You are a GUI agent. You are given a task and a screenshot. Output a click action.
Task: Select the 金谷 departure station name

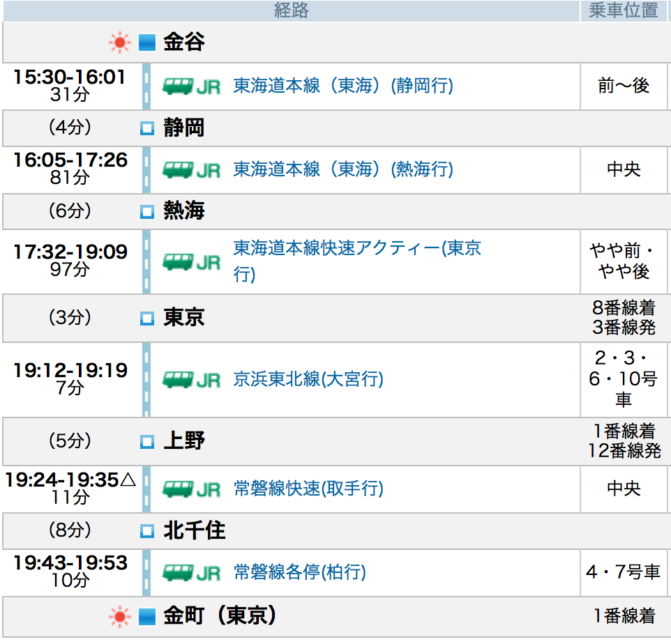(x=184, y=43)
